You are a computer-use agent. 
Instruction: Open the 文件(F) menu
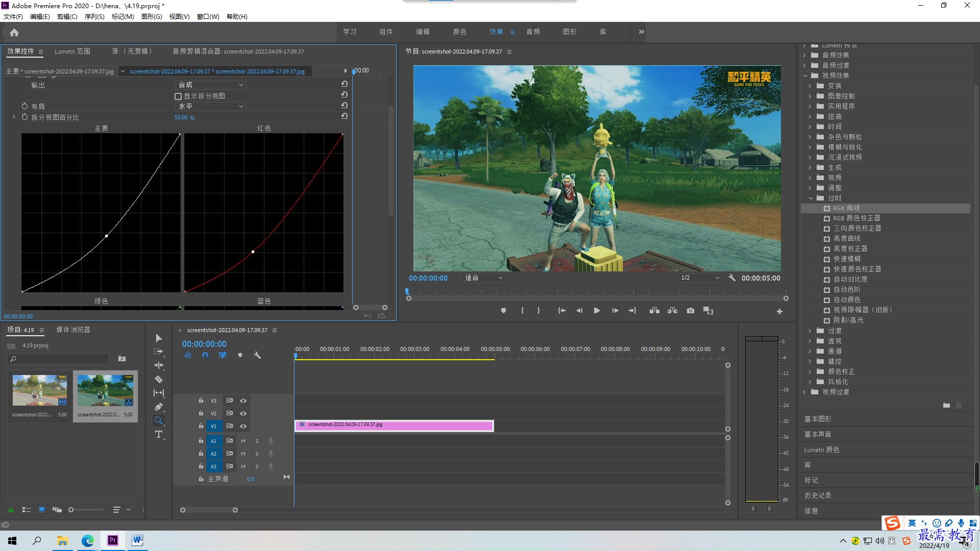pyautogui.click(x=13, y=17)
